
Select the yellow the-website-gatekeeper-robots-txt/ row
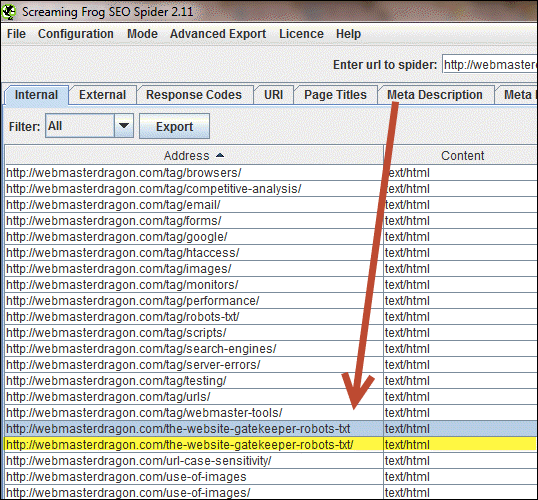click(x=194, y=445)
